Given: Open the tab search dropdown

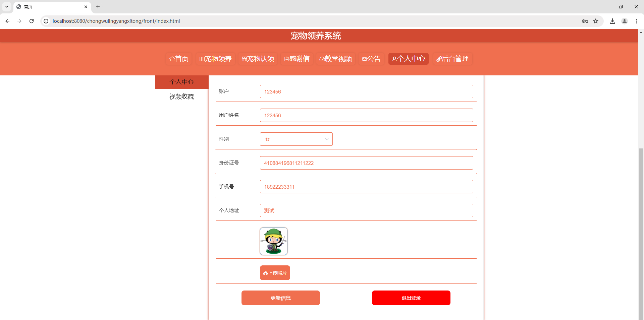Looking at the screenshot, I should click(7, 7).
